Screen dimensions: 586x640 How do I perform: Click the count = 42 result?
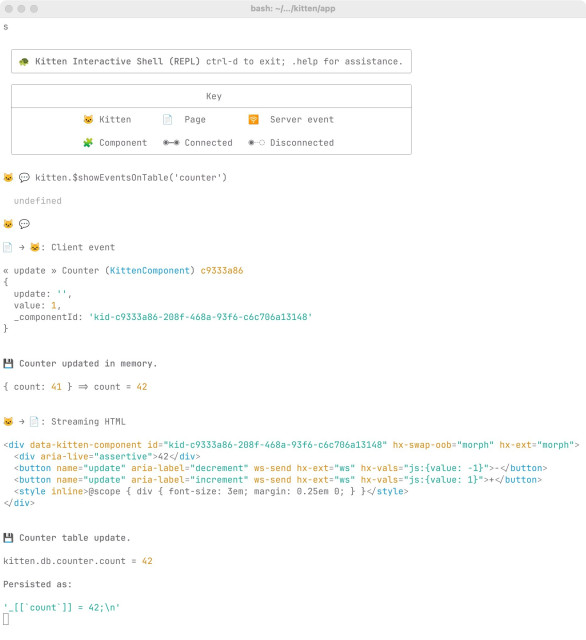coord(120,387)
